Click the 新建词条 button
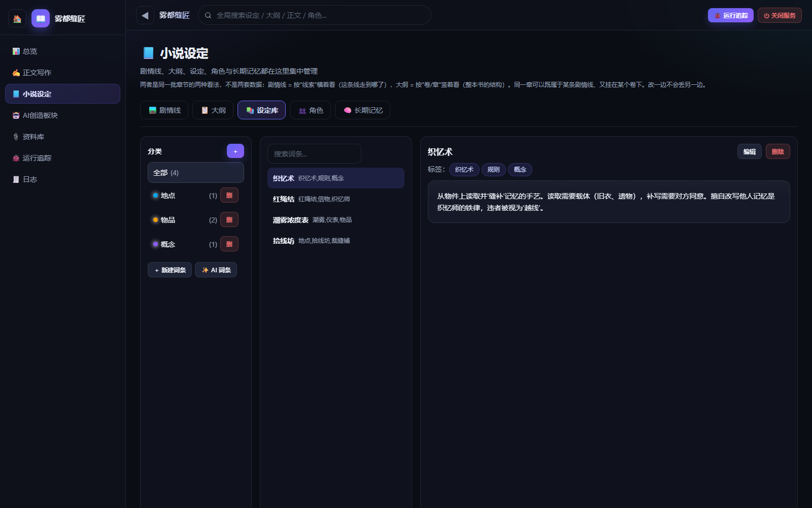The image size is (812, 508). coord(170,270)
